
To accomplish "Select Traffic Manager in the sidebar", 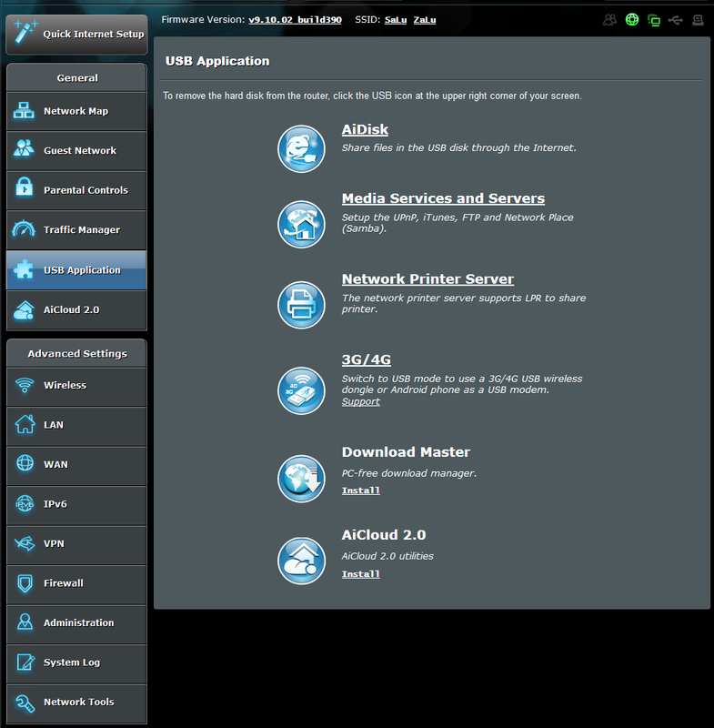I will click(76, 230).
